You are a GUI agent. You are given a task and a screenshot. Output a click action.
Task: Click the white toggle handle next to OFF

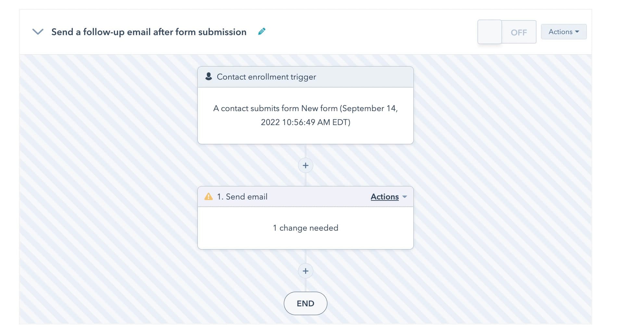click(x=490, y=32)
